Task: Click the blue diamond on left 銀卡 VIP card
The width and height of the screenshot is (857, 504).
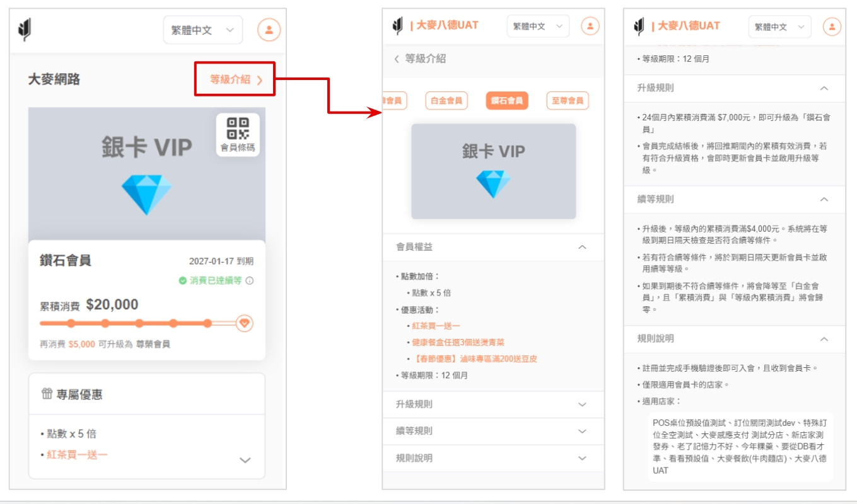Action: [x=146, y=194]
